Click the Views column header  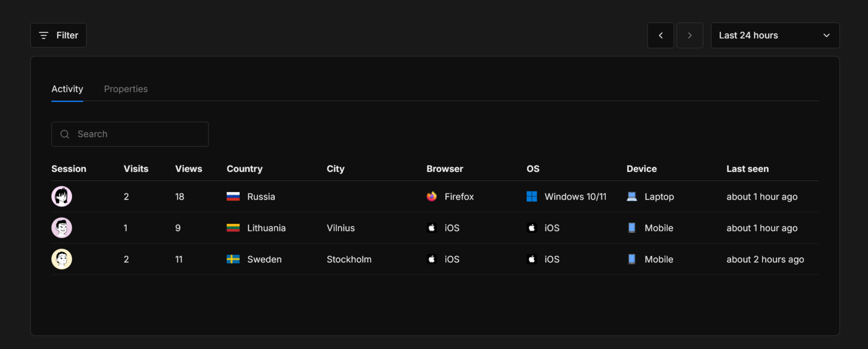coord(188,169)
